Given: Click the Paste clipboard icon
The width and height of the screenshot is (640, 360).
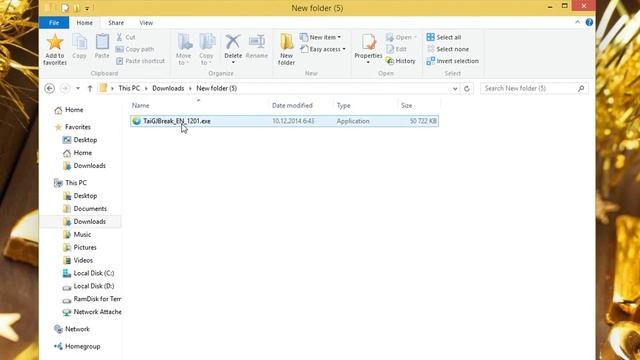Looking at the screenshot, I should [102, 42].
